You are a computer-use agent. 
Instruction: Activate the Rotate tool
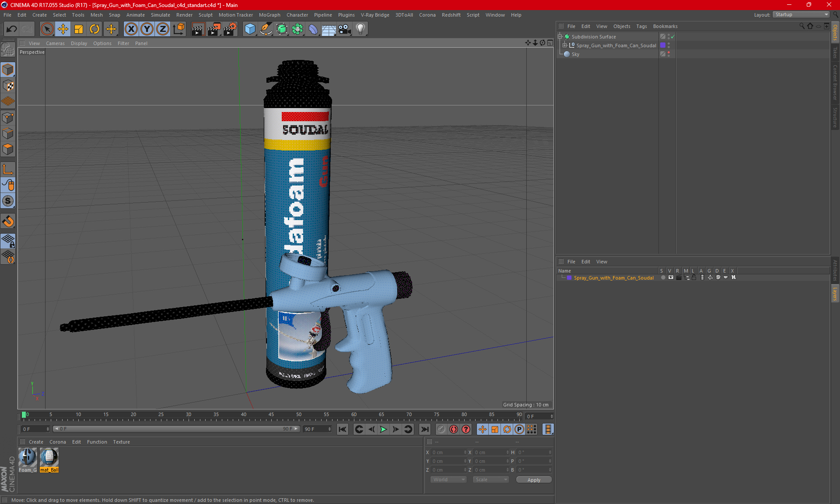tap(94, 29)
